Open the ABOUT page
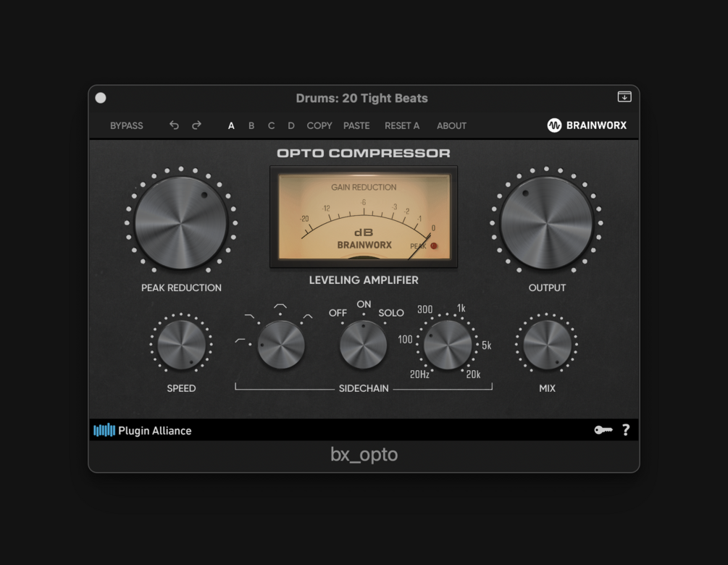The height and width of the screenshot is (565, 728). click(451, 126)
